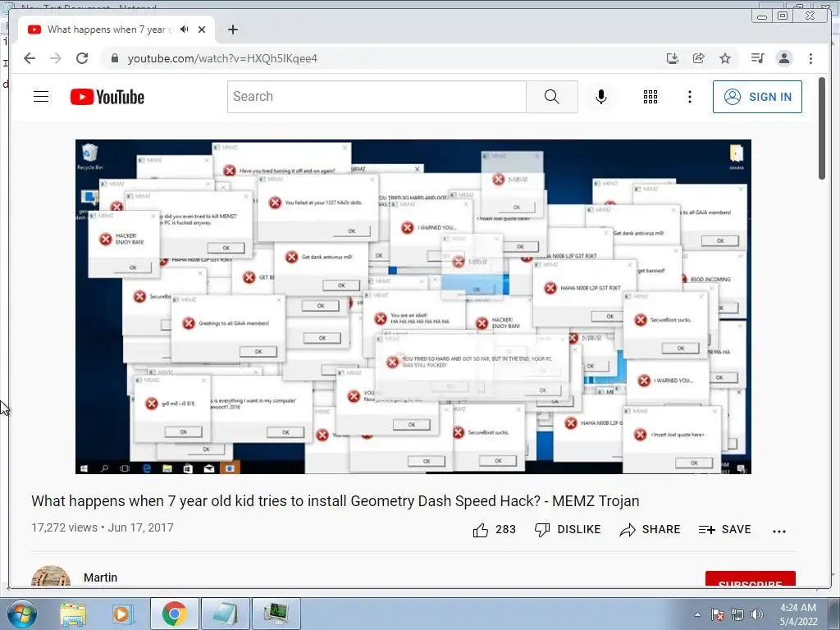840x630 pixels.
Task: Click the address bar URL
Action: pyautogui.click(x=222, y=58)
